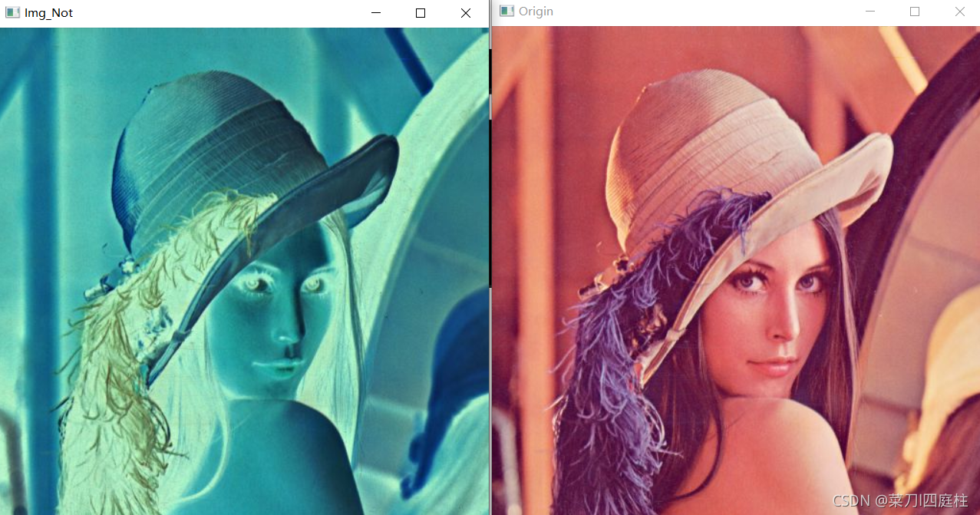The width and height of the screenshot is (980, 515).
Task: Minimize the Origin window
Action: click(x=870, y=12)
